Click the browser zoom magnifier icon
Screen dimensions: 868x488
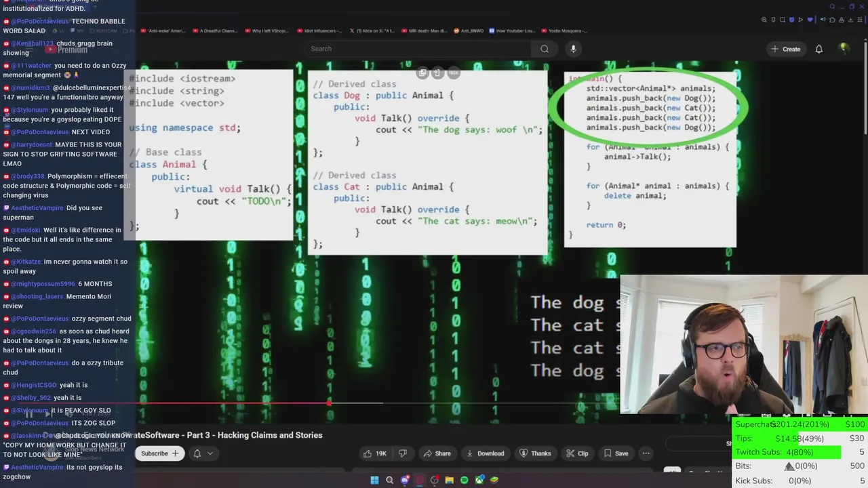tap(764, 20)
